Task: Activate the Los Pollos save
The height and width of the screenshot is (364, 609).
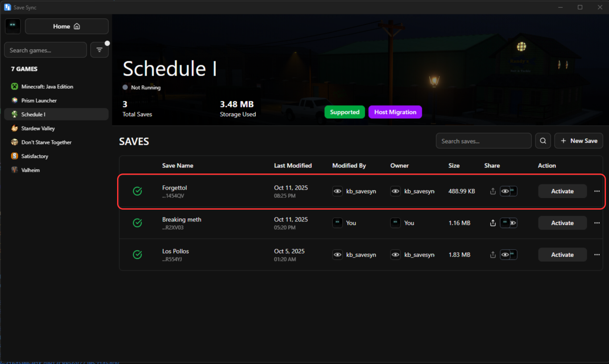Action: (562, 255)
